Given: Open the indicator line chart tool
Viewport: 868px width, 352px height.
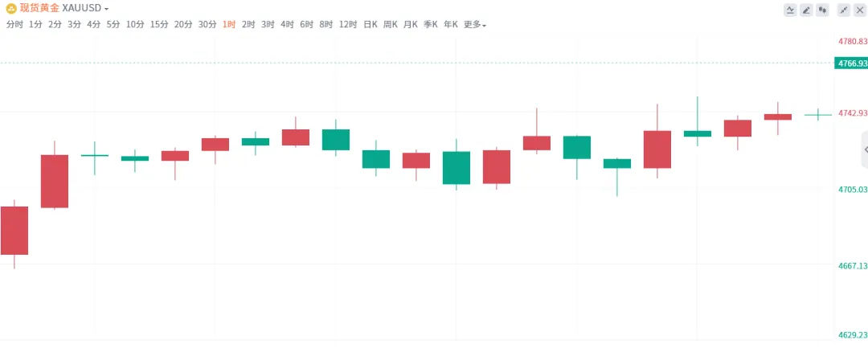Looking at the screenshot, I should tap(791, 10).
